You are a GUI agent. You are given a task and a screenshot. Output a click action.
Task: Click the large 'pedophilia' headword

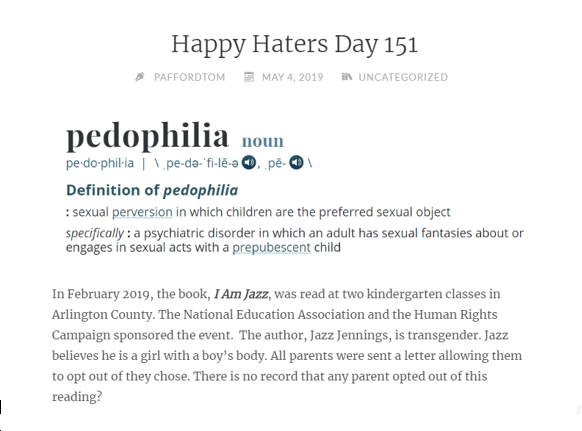(x=147, y=136)
